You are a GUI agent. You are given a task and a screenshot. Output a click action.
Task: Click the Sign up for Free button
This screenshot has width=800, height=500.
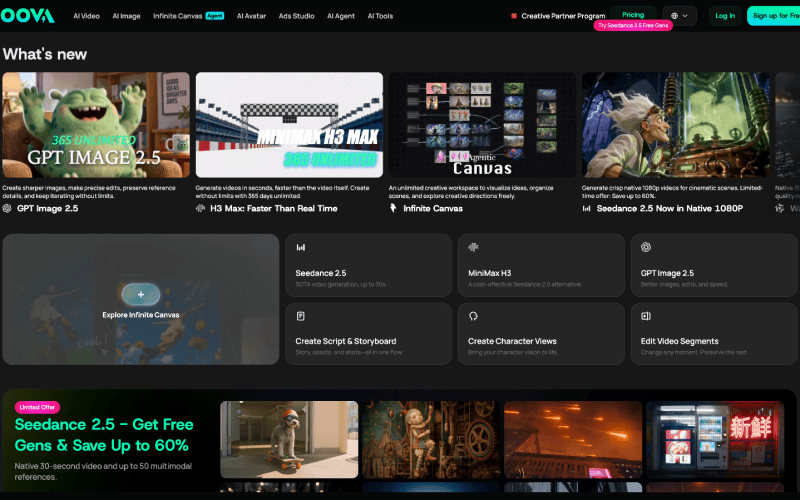click(773, 16)
